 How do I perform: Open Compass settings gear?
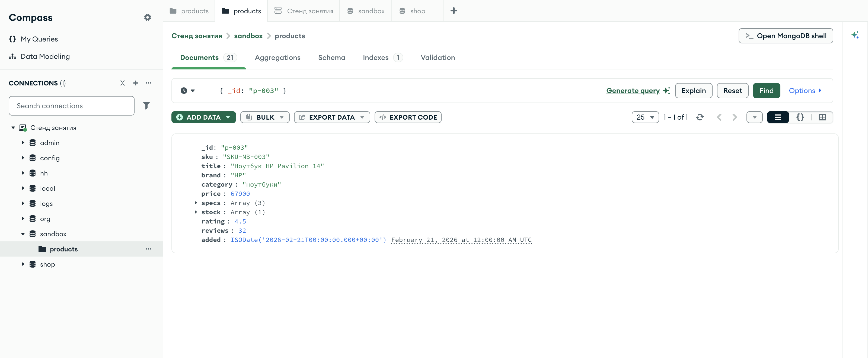(147, 18)
